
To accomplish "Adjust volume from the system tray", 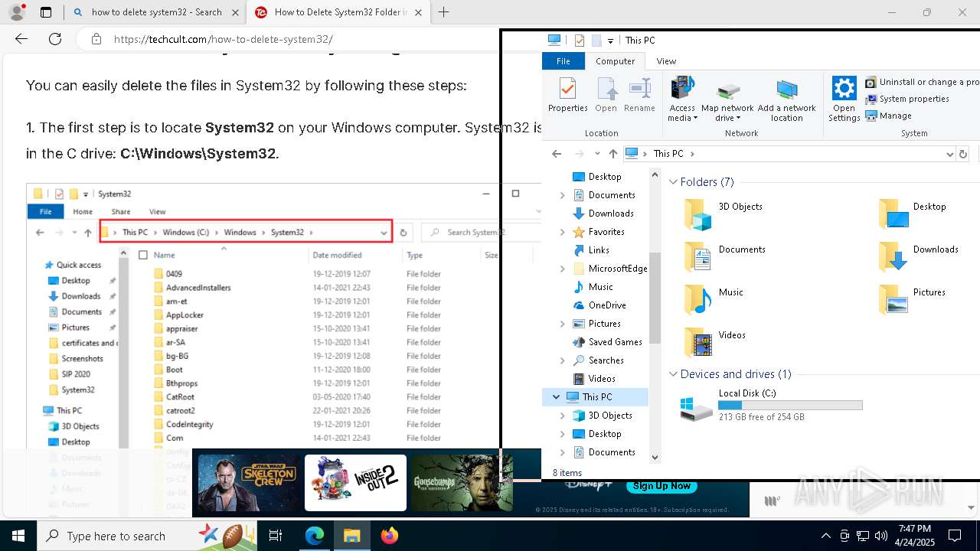I will pyautogui.click(x=881, y=536).
